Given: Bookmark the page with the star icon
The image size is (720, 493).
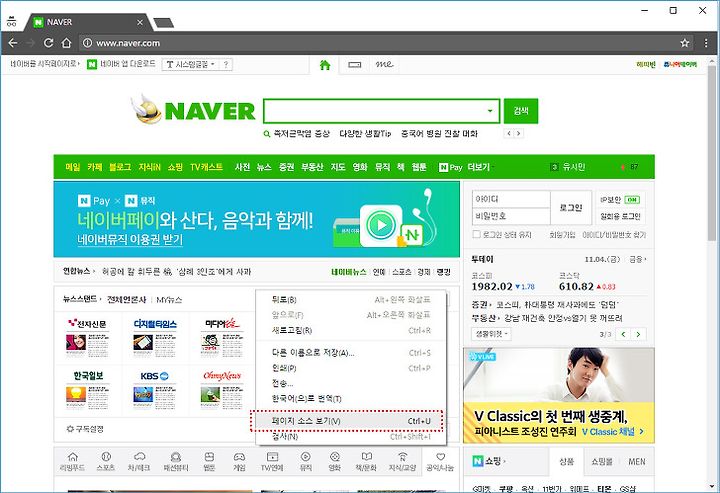Looking at the screenshot, I should coord(685,43).
